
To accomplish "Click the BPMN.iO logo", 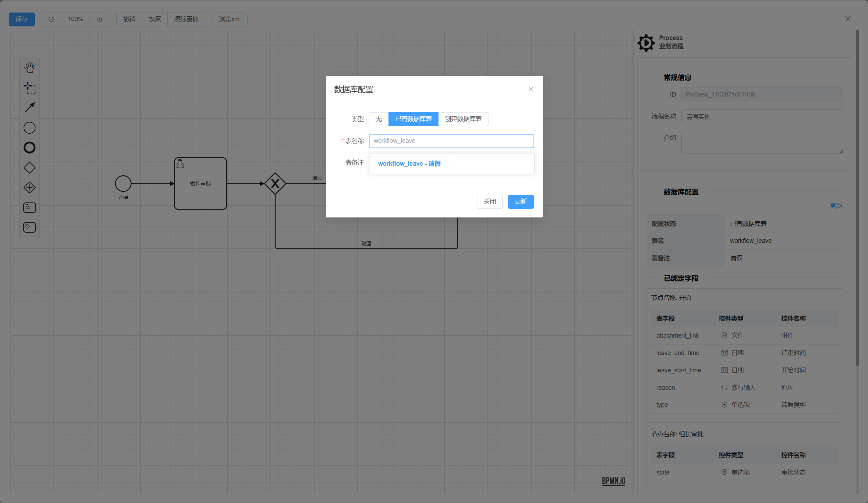I will tap(614, 481).
